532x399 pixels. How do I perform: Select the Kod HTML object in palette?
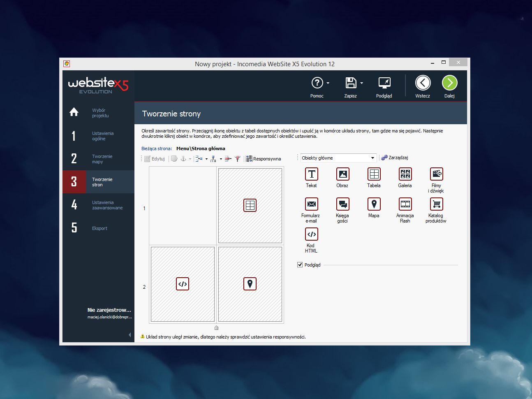pos(311,234)
